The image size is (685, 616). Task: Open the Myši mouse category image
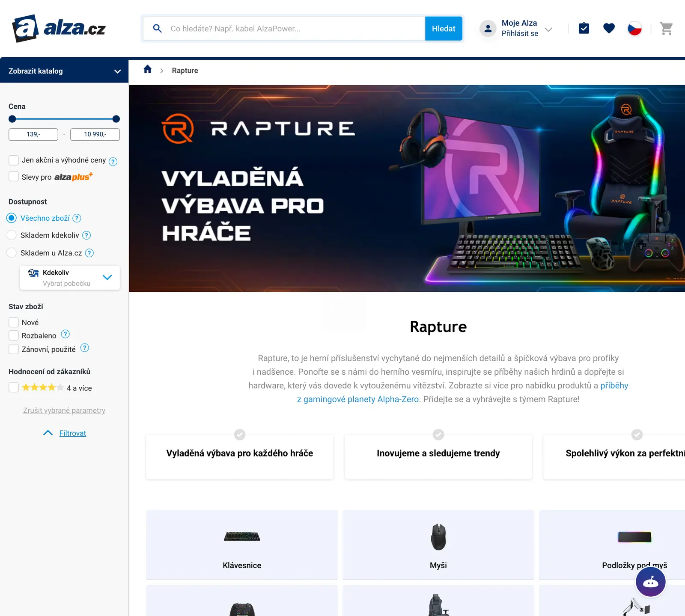(438, 537)
